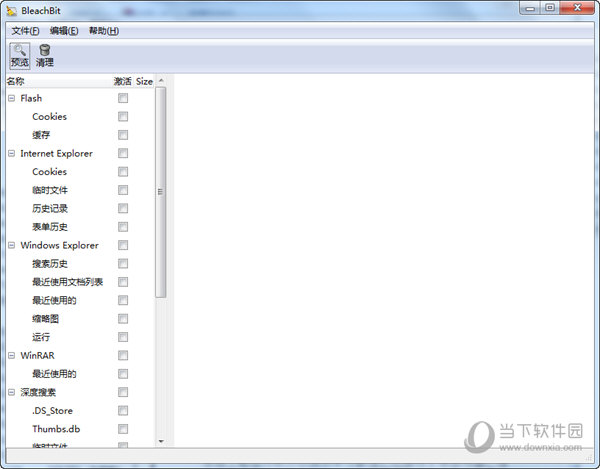The height and width of the screenshot is (469, 600).
Task: Click the 名称 column header
Action: pyautogui.click(x=59, y=81)
